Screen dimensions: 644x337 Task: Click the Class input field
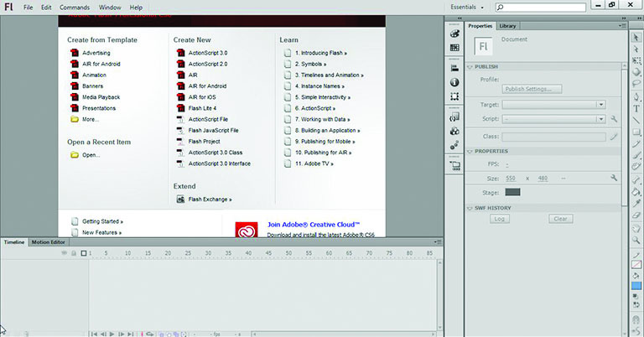pos(553,137)
